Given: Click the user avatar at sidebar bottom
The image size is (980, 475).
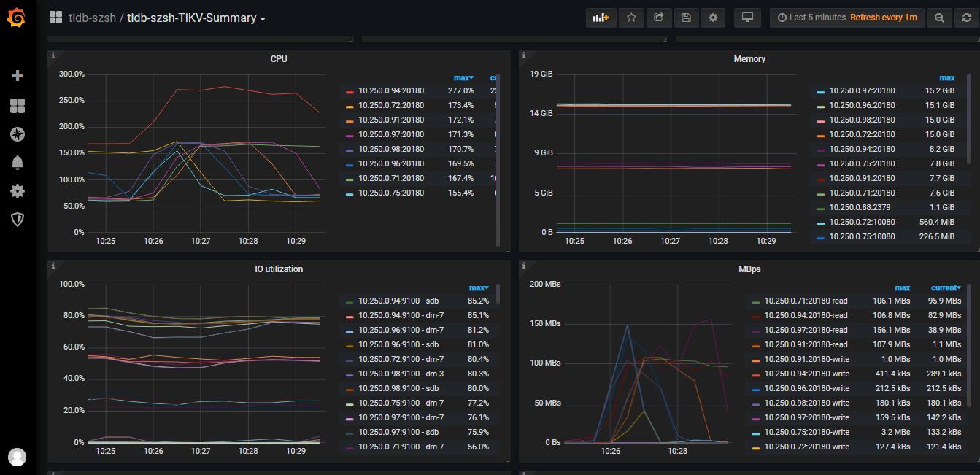Looking at the screenshot, I should (x=17, y=457).
